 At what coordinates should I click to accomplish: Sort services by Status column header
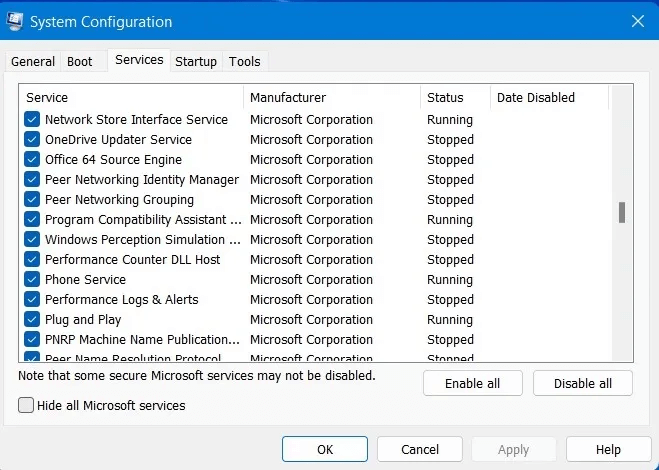pyautogui.click(x=455, y=98)
